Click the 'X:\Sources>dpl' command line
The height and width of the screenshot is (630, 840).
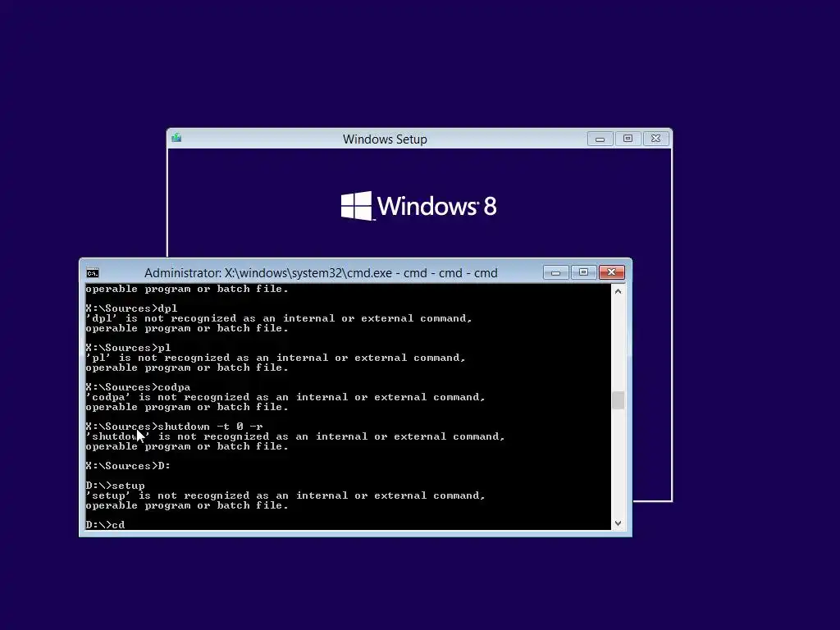(x=131, y=308)
